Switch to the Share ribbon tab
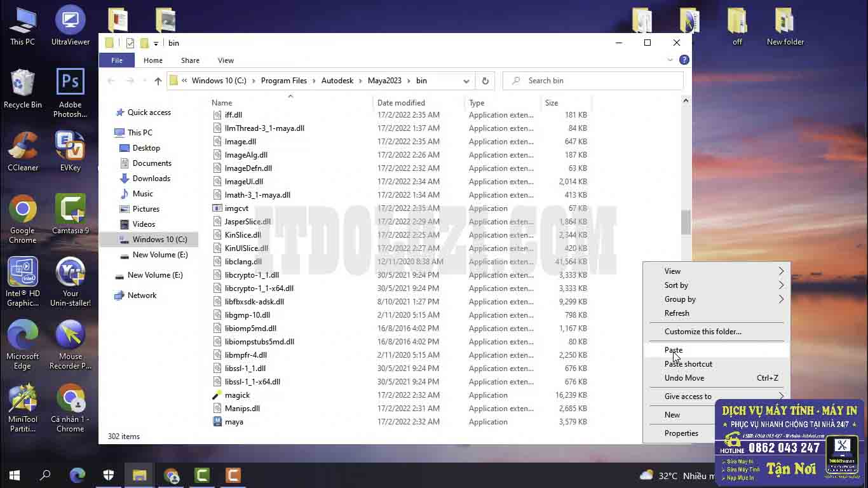 (190, 60)
